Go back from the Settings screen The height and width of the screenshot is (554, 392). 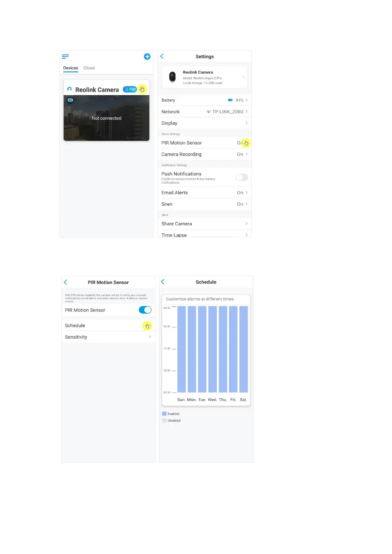point(162,56)
